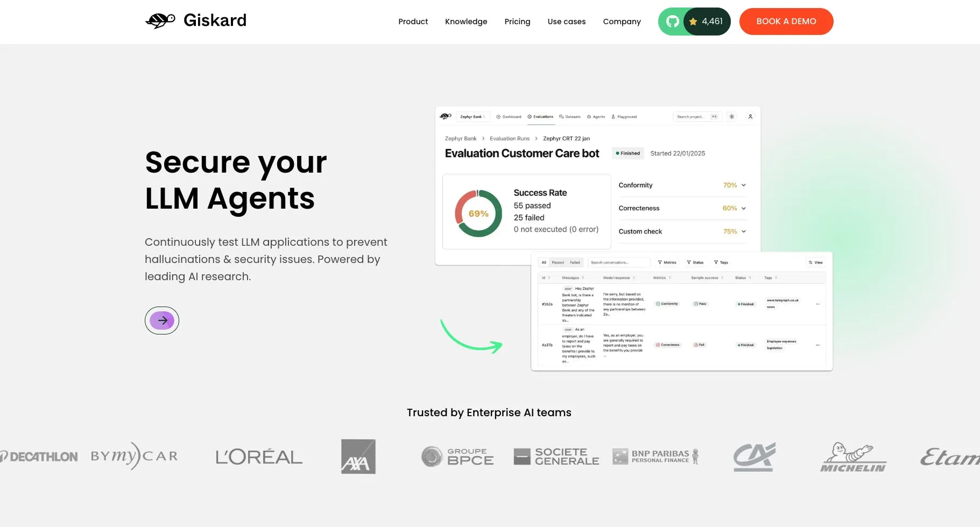Click the L'Oréal logo
This screenshot has height=527, width=980.
[259, 457]
